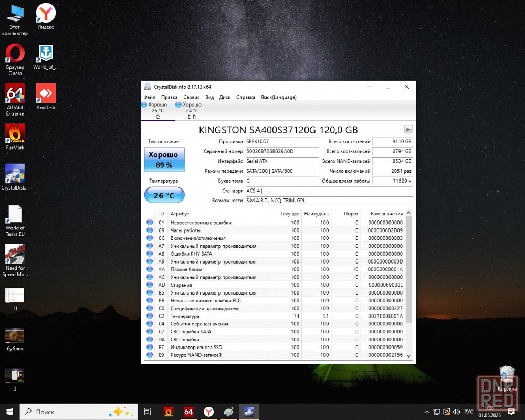
Task: Select the C: disk tab at 26 °C
Action: pos(157,111)
